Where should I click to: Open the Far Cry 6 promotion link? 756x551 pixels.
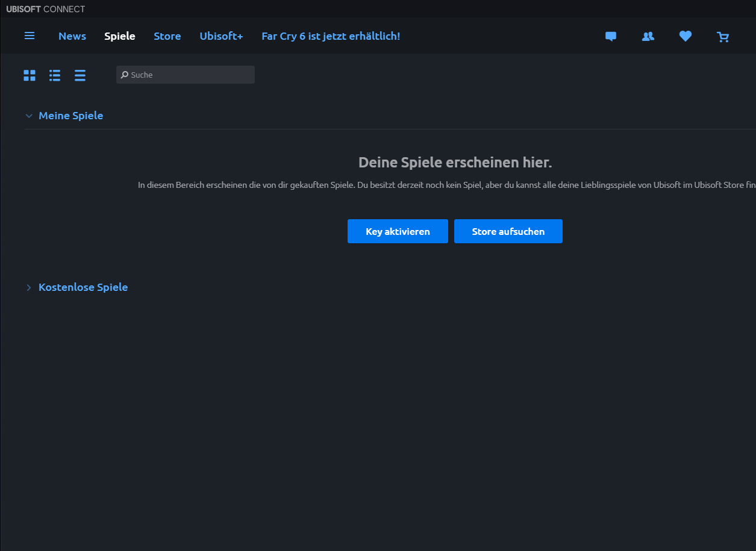pos(331,36)
